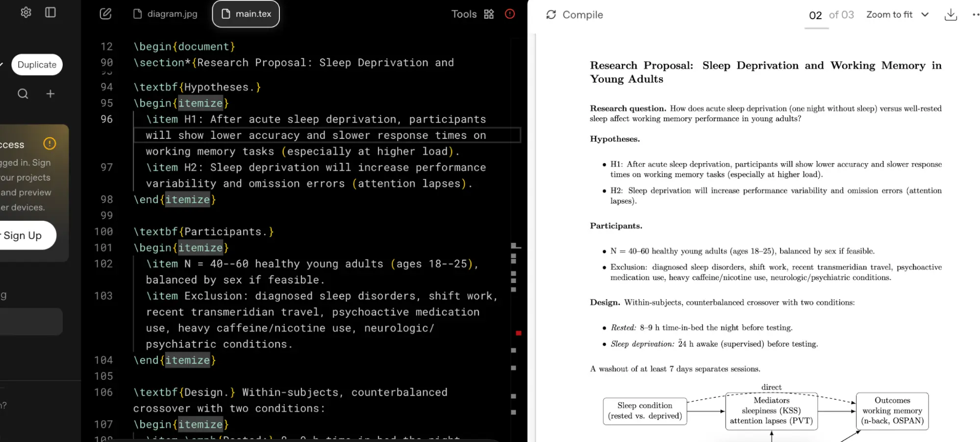The image size is (980, 442).
Task: Select the main.tex tab
Action: pyautogui.click(x=246, y=14)
